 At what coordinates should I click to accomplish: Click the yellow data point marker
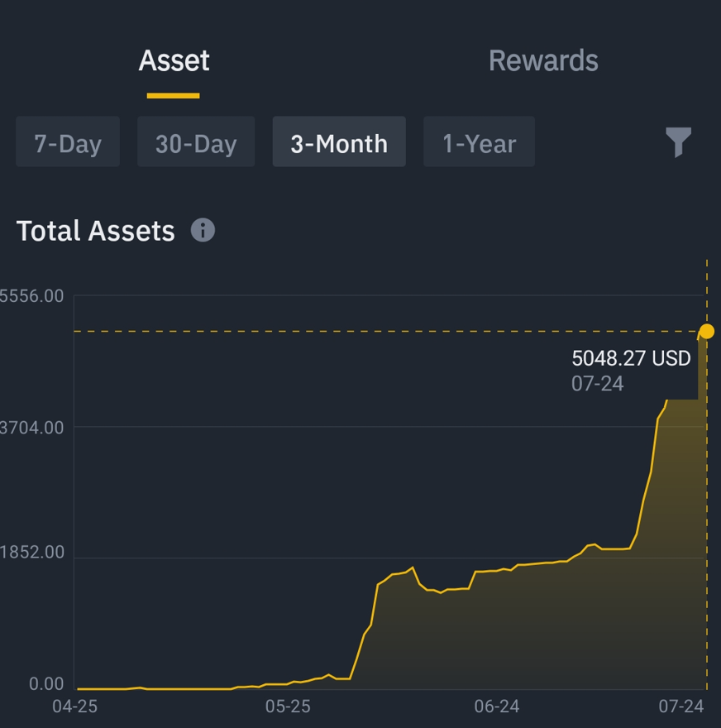(x=706, y=332)
